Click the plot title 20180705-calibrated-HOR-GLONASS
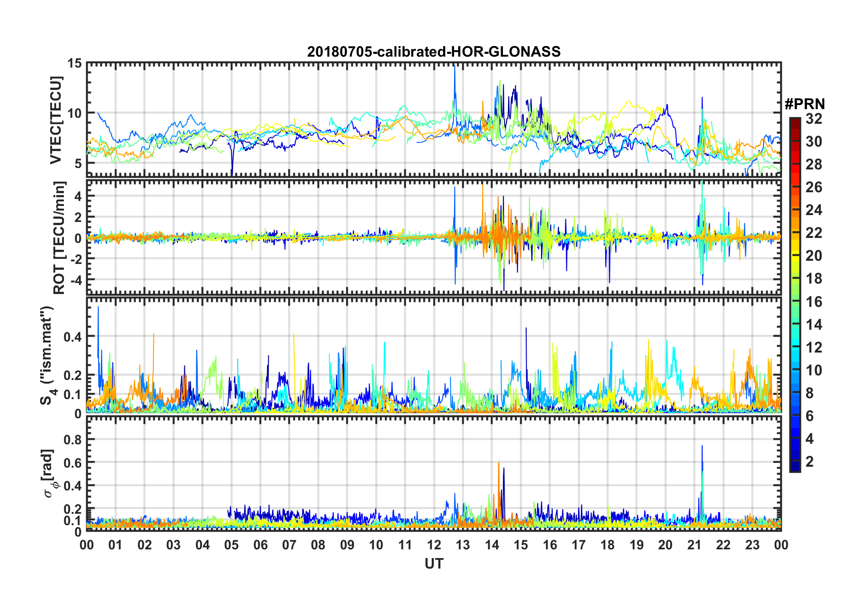 (434, 52)
